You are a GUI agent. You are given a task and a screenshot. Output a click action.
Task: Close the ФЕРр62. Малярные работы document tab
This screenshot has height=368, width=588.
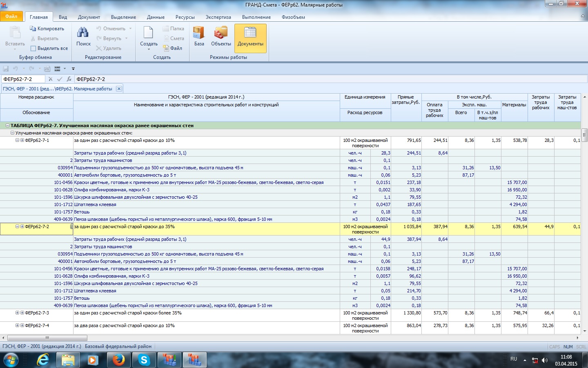(119, 89)
